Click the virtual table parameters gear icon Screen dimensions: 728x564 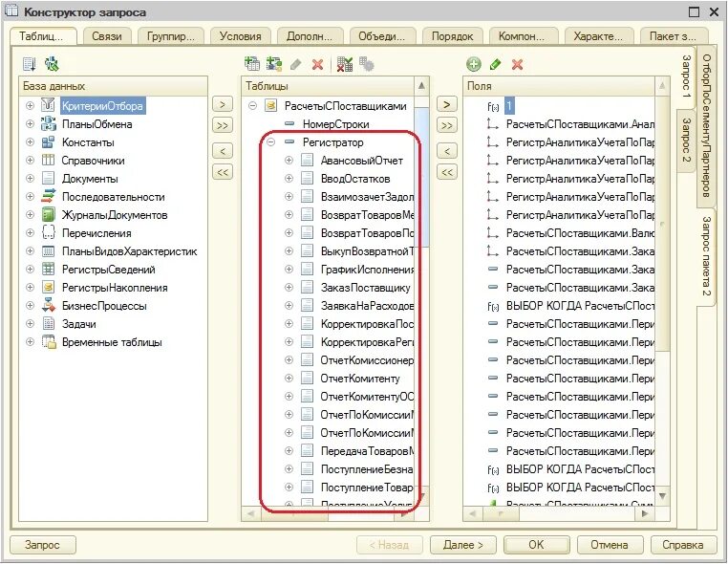[x=366, y=64]
